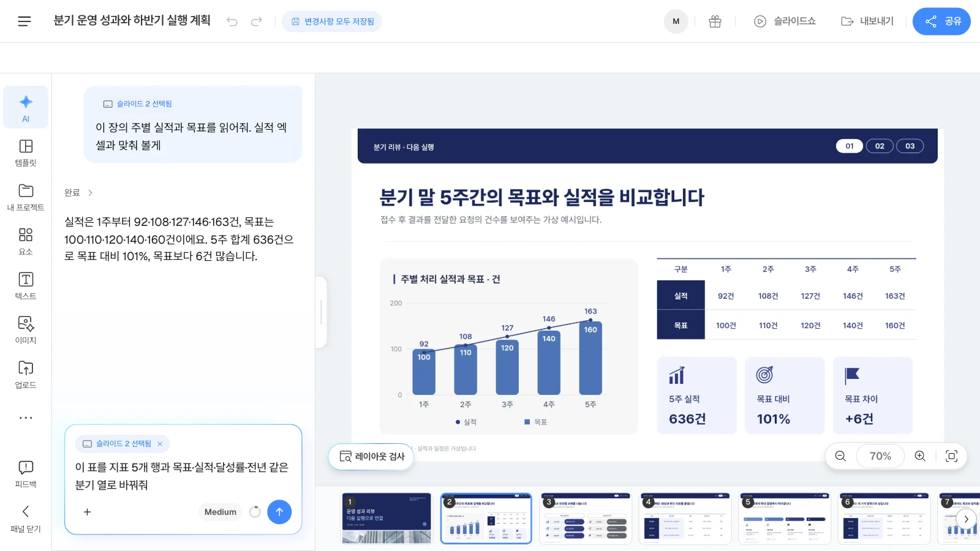Run the 레이아웃 검사 layout check
This screenshot has width=980, height=551.
[371, 457]
